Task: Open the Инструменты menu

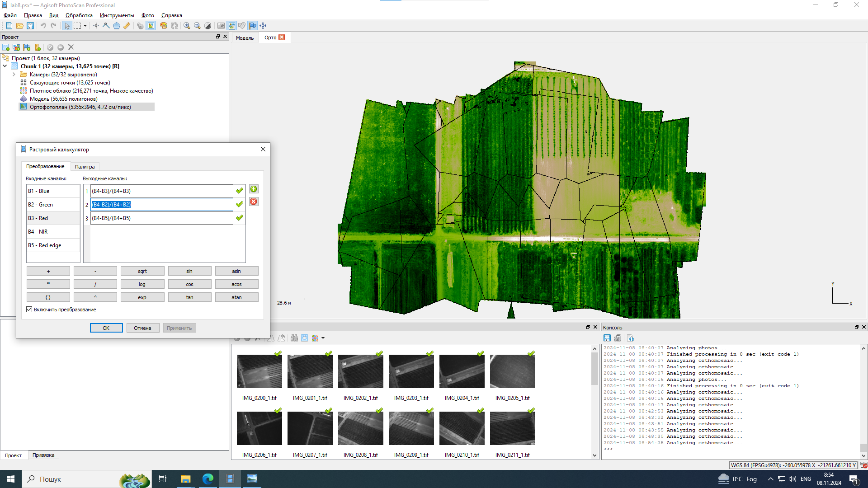Action: click(x=117, y=15)
